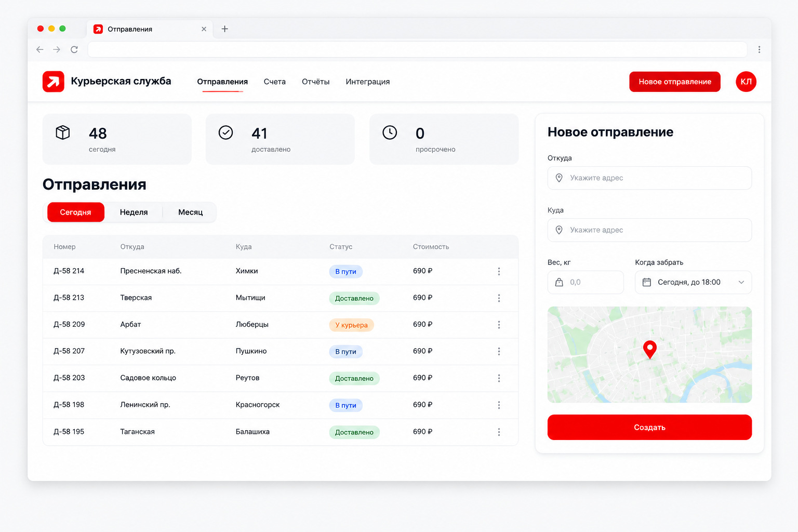Screen dimensions: 798x532
Task: Click the map preview thumbnail
Action: (x=649, y=354)
